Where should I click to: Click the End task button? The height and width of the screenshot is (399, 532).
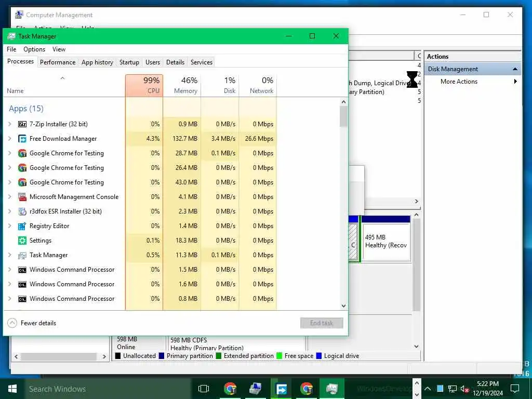[322, 323]
